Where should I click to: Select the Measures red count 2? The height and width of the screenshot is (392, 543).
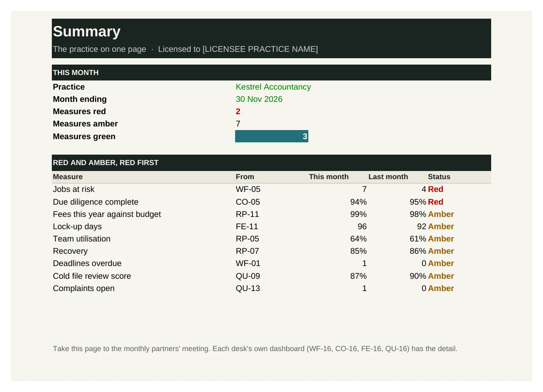pos(238,111)
